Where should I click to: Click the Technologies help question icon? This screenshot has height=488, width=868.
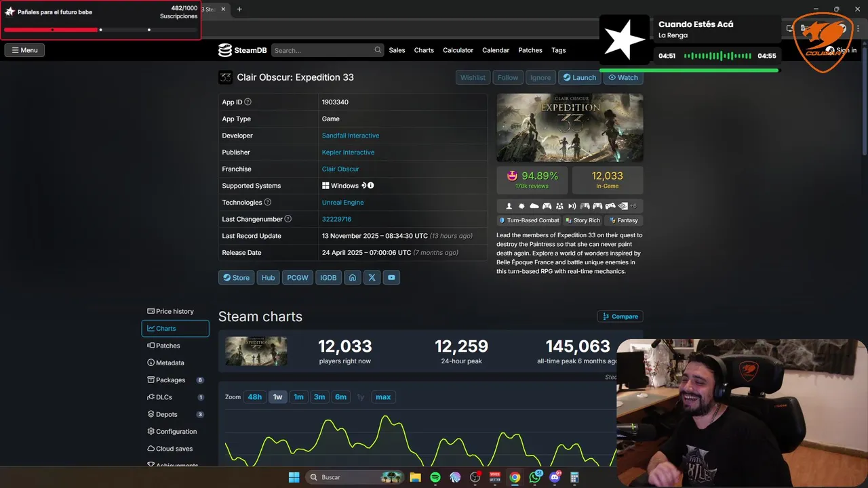(267, 202)
